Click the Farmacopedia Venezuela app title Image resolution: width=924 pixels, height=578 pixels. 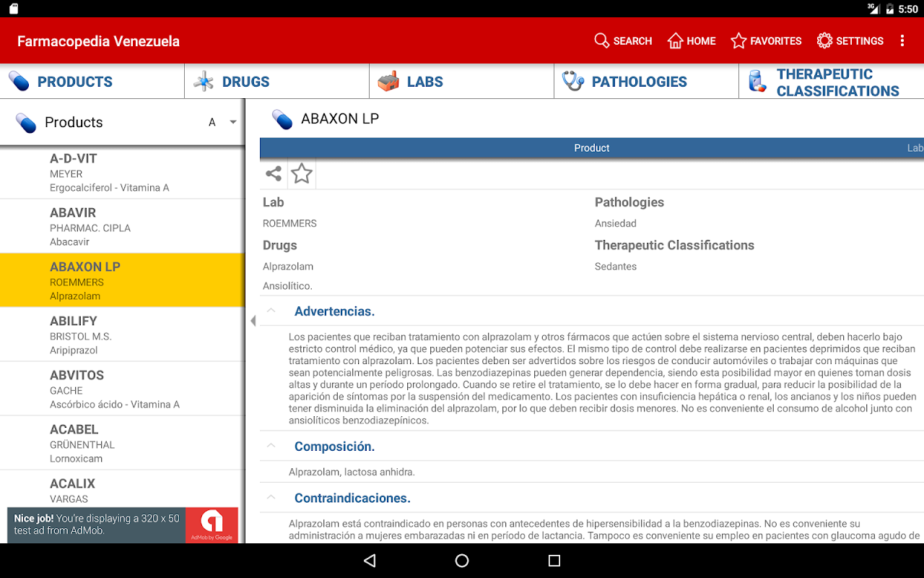[x=98, y=41]
